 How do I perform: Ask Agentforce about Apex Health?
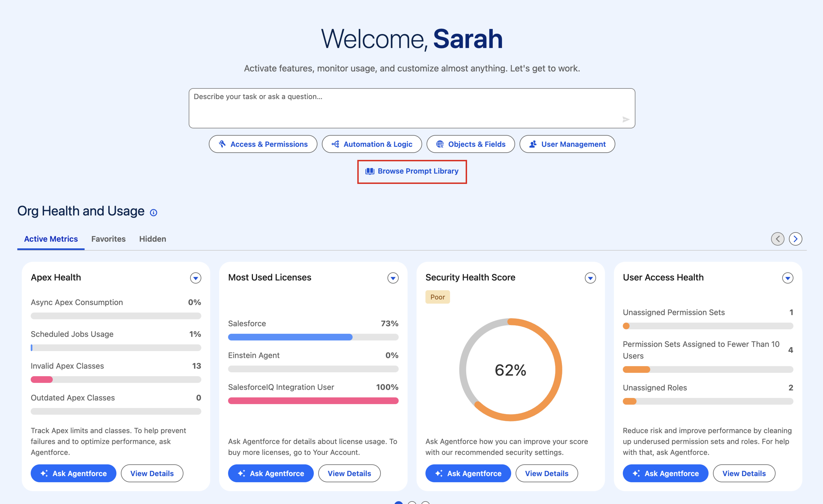pos(73,473)
